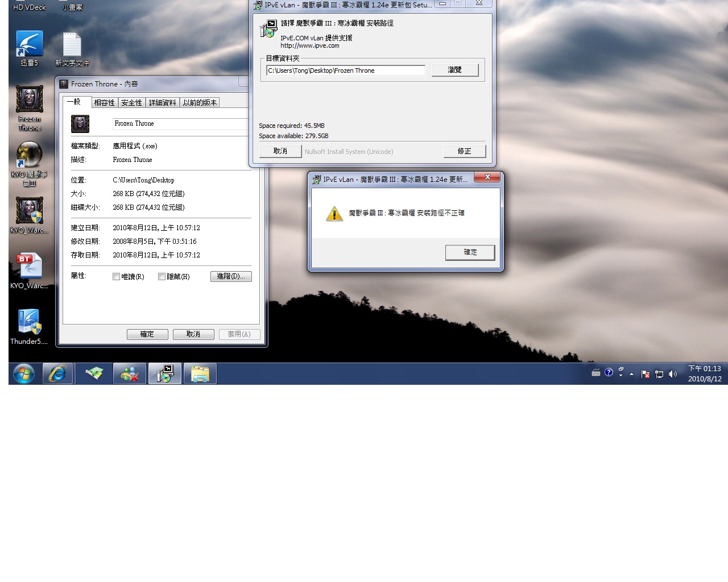Select the Frozen Throne desktop icon

(x=29, y=108)
